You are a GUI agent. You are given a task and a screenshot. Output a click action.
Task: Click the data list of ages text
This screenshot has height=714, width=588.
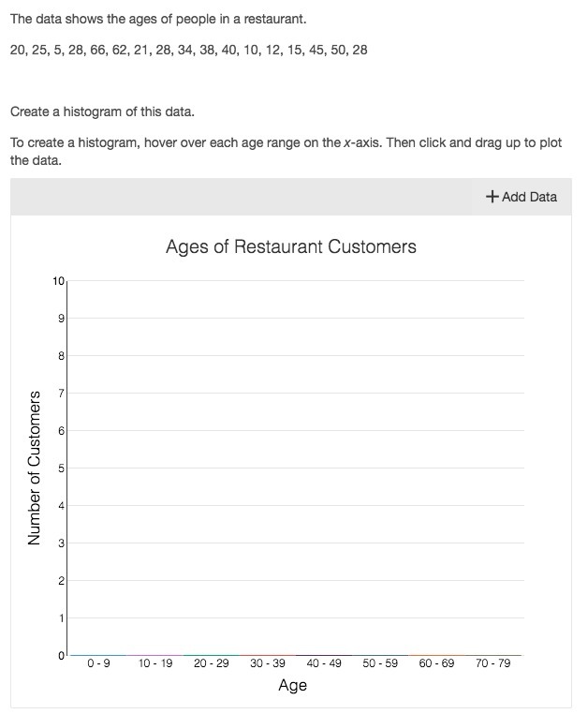[189, 50]
